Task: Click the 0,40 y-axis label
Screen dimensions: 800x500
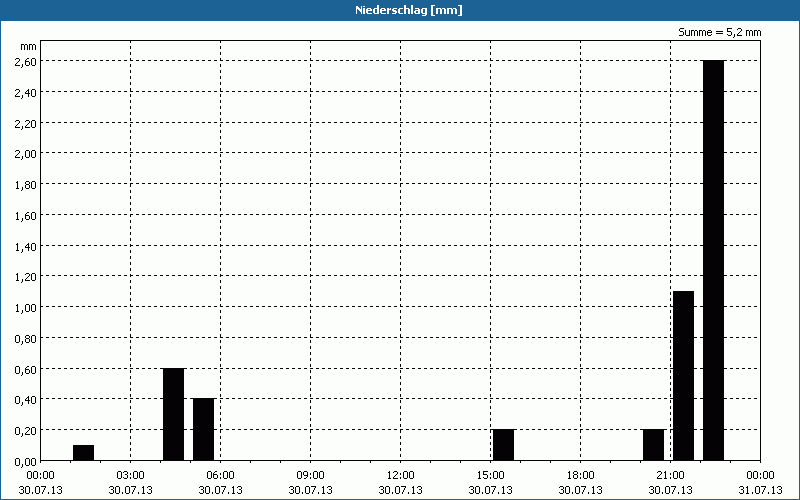Action: [x=26, y=400]
